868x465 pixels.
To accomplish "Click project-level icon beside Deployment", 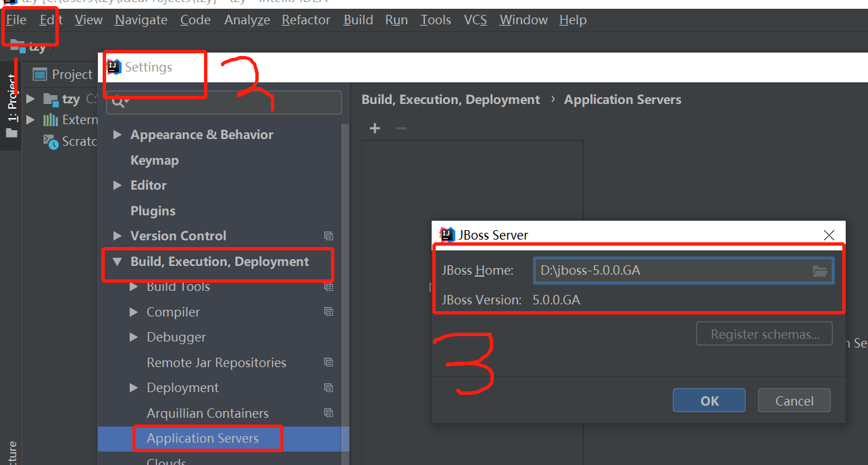I will click(328, 388).
